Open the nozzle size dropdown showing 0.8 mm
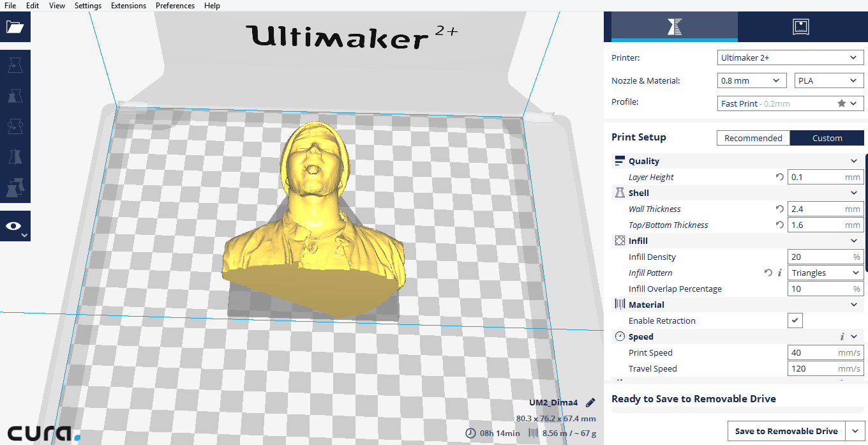This screenshot has width=868, height=445. (x=751, y=80)
